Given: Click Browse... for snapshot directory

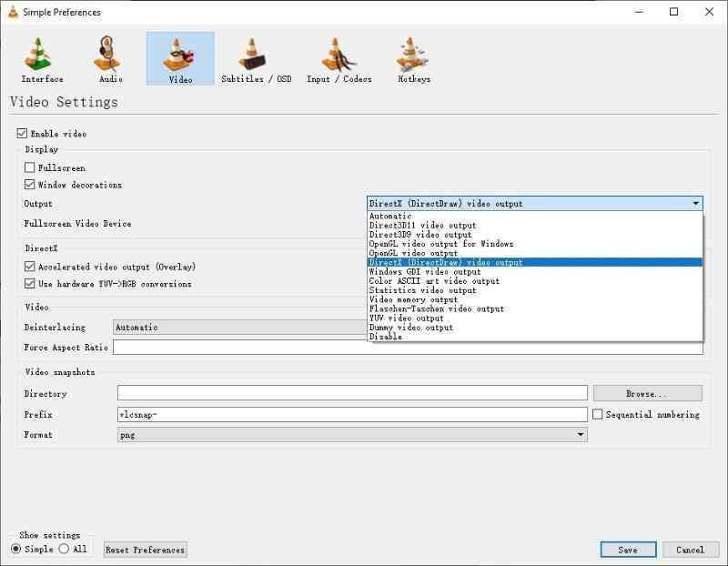Looking at the screenshot, I should [648, 393].
